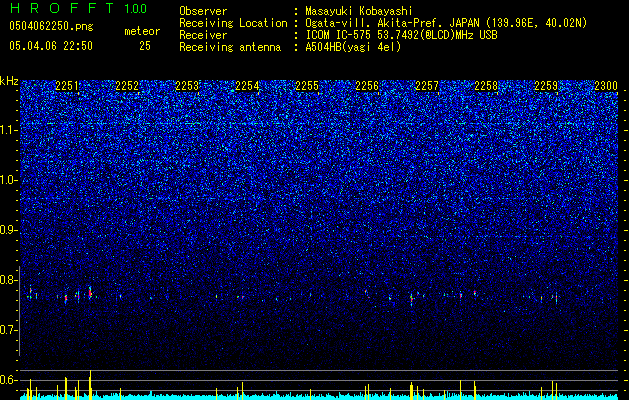Image resolution: width=629 pixels, height=400 pixels.
Task: Click the 0.6 kHz frequency label
Action: (x=9, y=380)
